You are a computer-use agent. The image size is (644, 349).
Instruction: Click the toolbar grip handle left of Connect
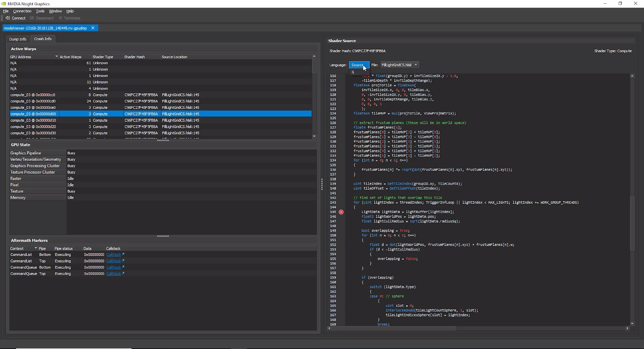coord(2,18)
